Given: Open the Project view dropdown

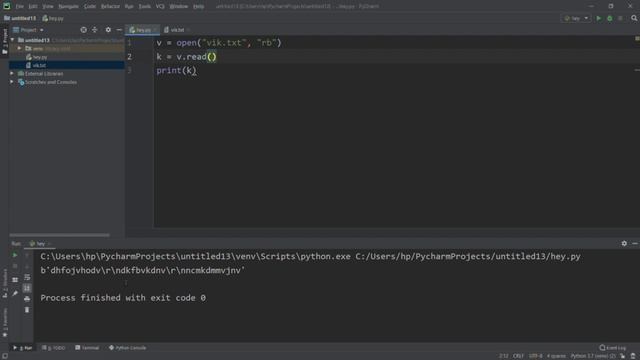Looking at the screenshot, I should [x=28, y=30].
